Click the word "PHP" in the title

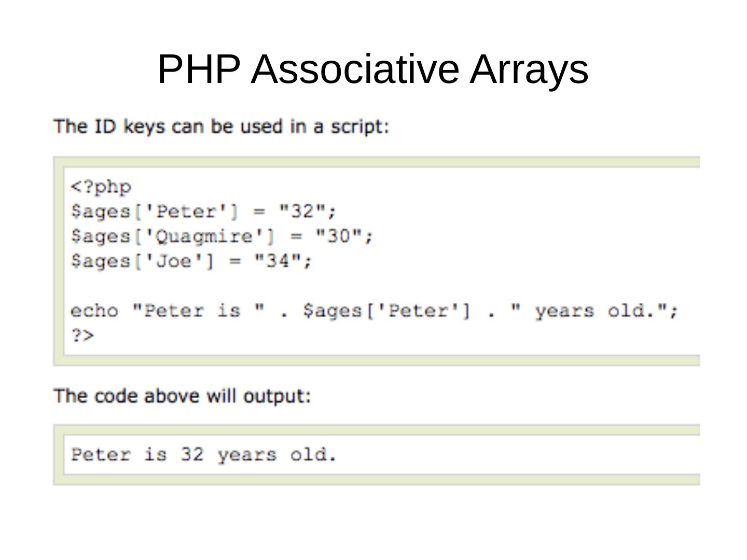click(199, 69)
